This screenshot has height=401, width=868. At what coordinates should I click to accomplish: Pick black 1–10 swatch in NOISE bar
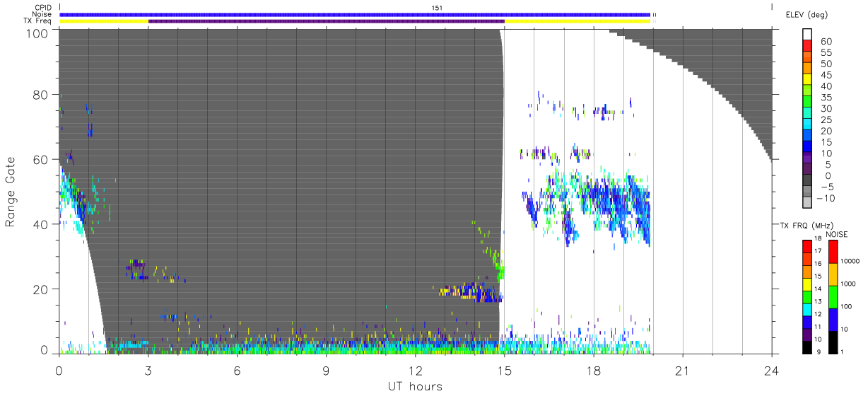[833, 342]
